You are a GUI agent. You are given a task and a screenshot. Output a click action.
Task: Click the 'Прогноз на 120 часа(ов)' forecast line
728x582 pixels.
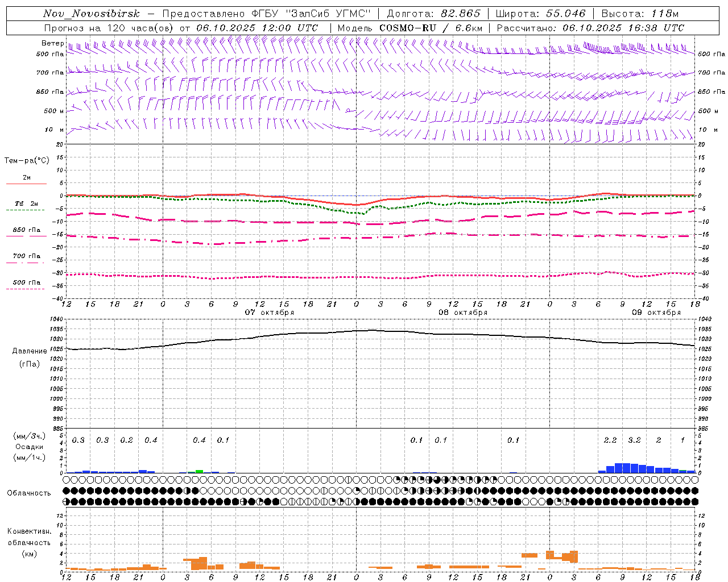pos(181,28)
